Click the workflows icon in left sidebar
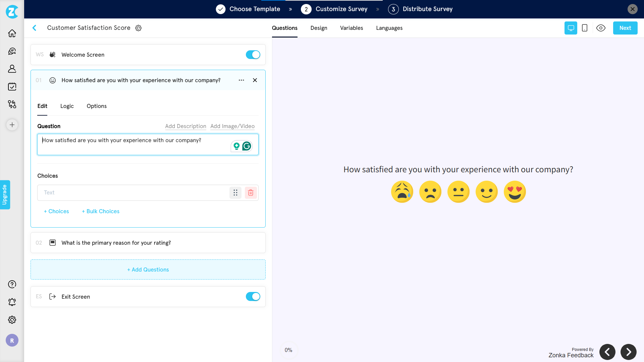This screenshot has width=644, height=362. tap(12, 104)
